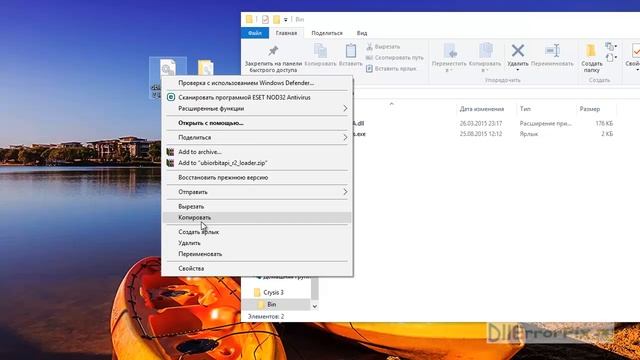Click the Move to (Переместить в) icon
The width and height of the screenshot is (640, 360).
click(449, 51)
